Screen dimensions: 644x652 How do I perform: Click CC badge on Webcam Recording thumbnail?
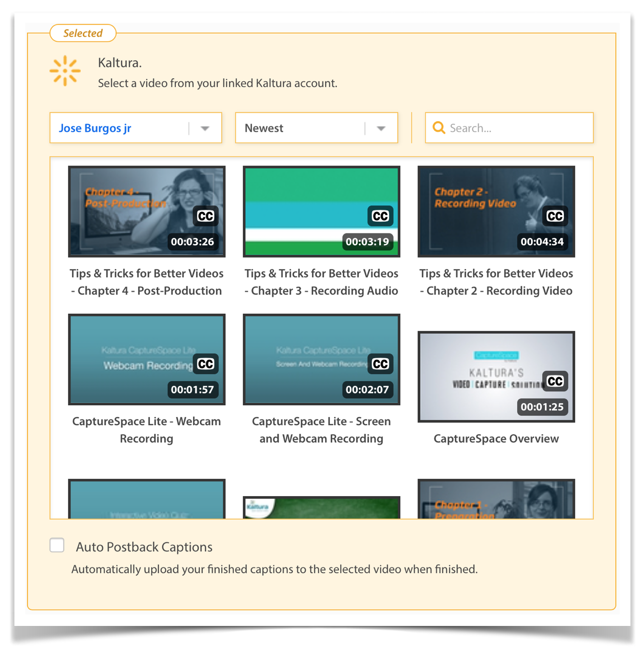pos(205,364)
